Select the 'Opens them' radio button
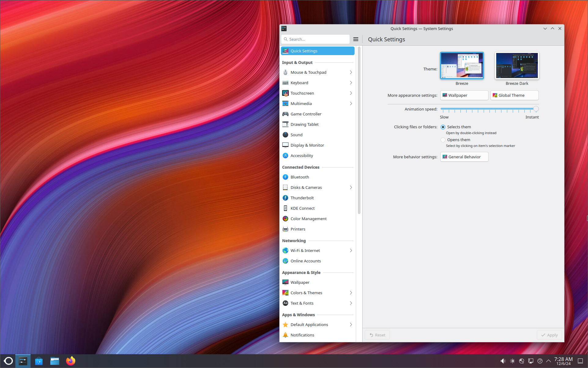 (443, 140)
